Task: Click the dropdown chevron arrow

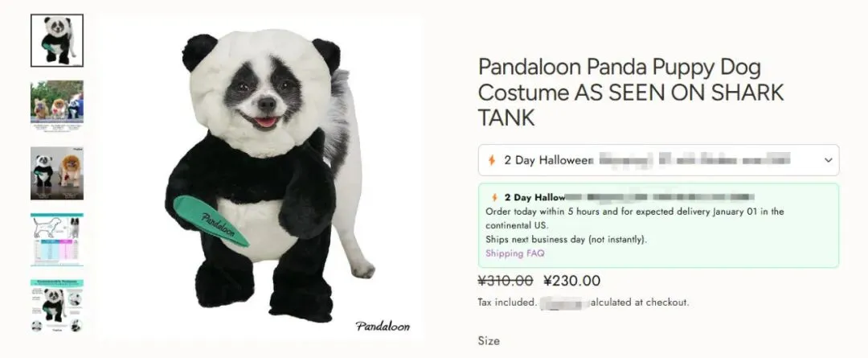Action: click(x=828, y=160)
